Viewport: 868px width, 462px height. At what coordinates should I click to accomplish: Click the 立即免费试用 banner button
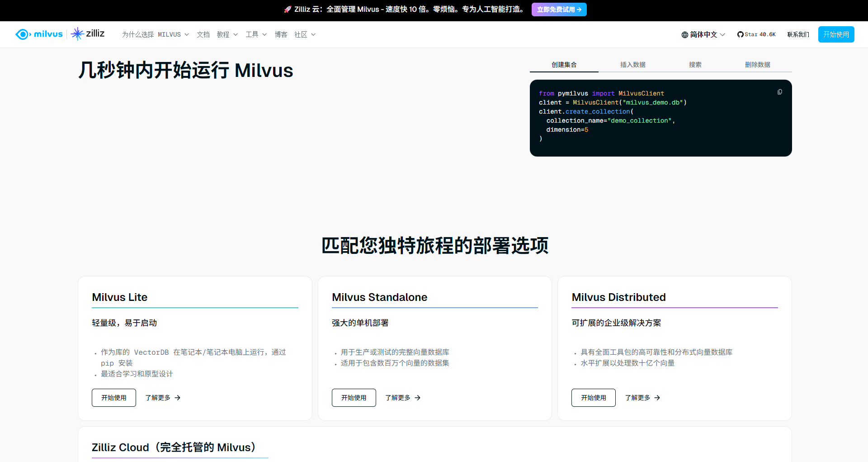(559, 10)
